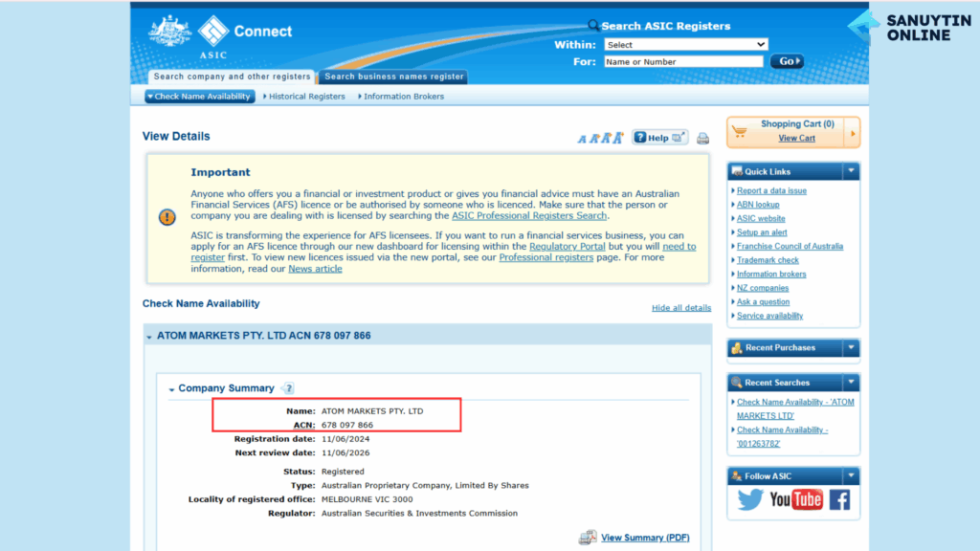Click the Recent Purchases panel icon
980x551 pixels.
[x=737, y=348]
